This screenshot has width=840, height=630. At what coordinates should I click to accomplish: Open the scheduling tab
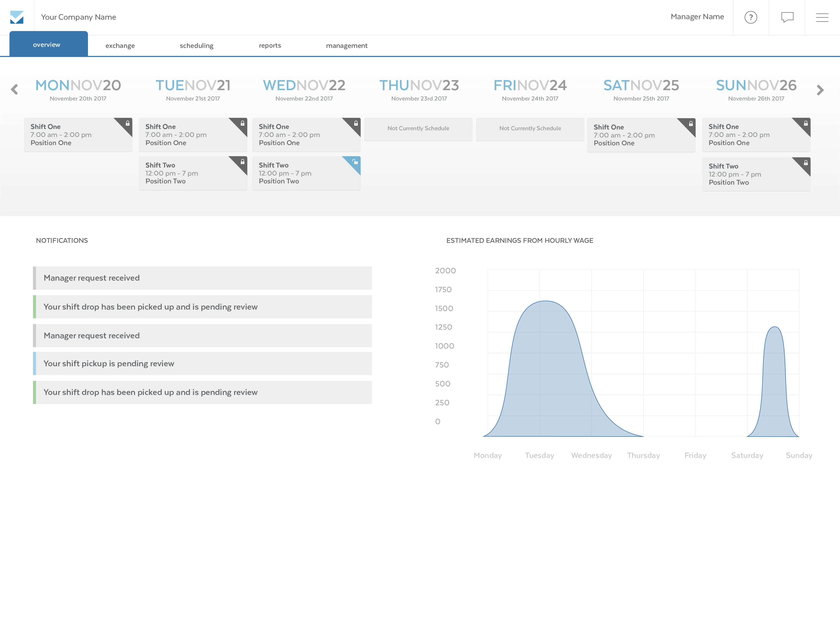tap(196, 46)
